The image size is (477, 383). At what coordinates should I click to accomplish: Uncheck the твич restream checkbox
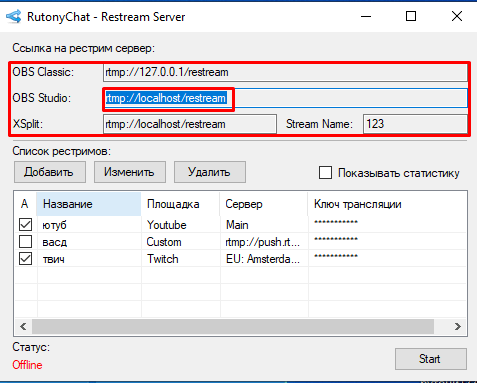(x=26, y=259)
